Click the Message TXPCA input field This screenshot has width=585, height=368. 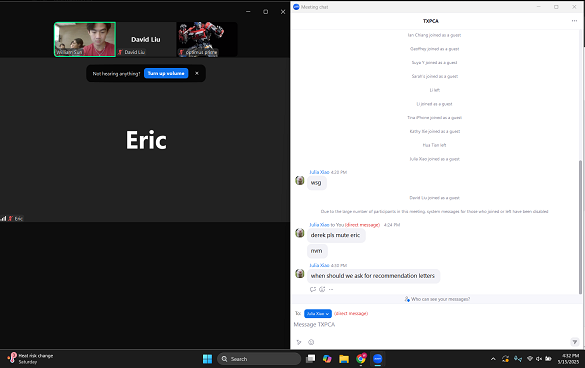coord(435,325)
